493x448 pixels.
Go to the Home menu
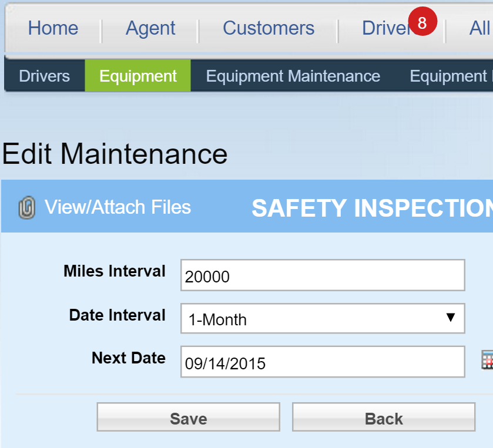coord(53,28)
